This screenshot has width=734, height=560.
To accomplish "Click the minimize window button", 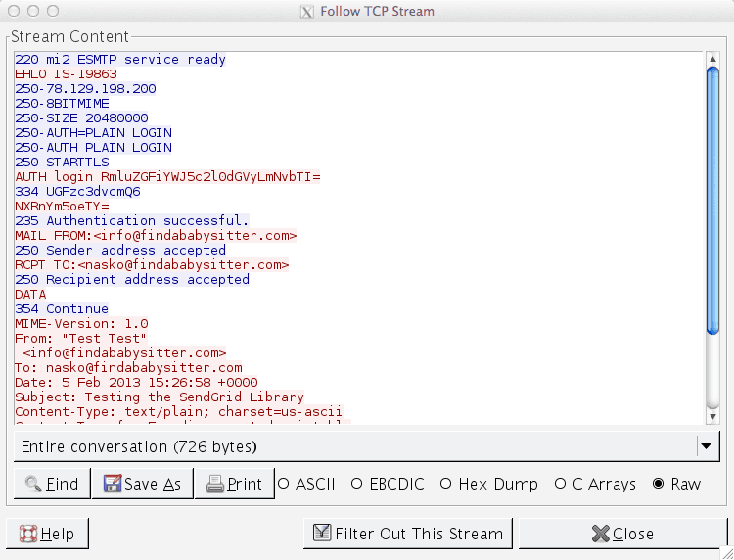I will click(33, 11).
